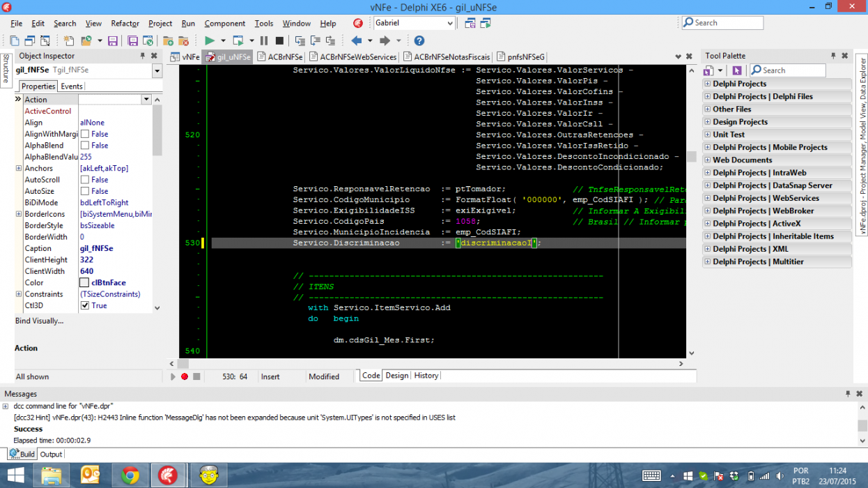Click the blue Help question mark icon
This screenshot has height=488, width=868.
[419, 41]
